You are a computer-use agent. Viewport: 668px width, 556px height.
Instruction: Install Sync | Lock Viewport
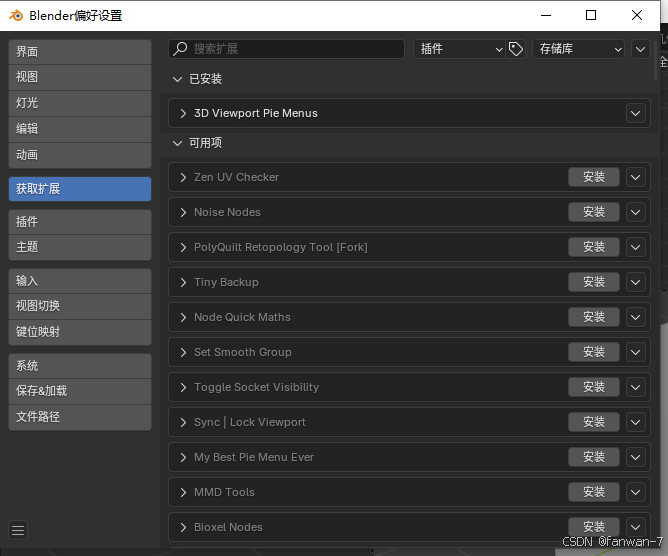pos(594,422)
